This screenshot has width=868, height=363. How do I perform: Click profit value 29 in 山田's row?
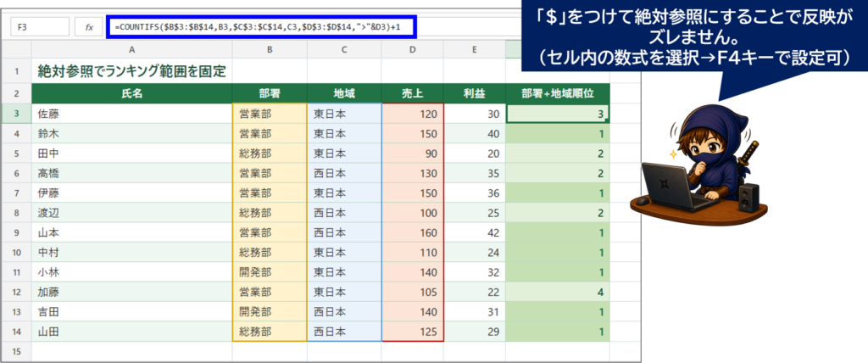(x=475, y=332)
